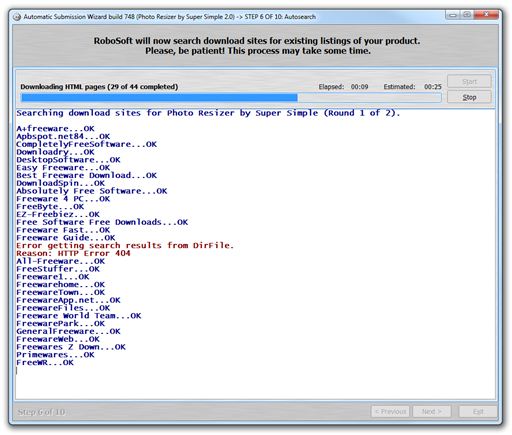Click the Next button
This screenshot has width=512, height=435.
tap(432, 411)
